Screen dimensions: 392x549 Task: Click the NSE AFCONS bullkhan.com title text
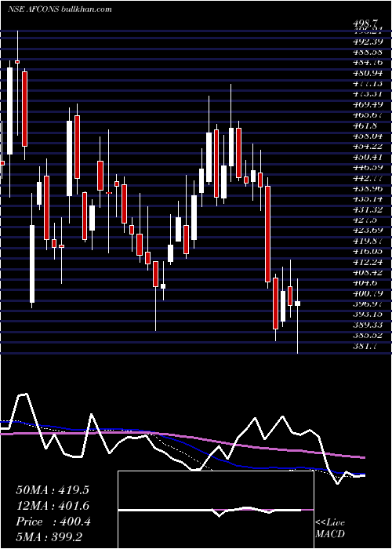point(60,9)
